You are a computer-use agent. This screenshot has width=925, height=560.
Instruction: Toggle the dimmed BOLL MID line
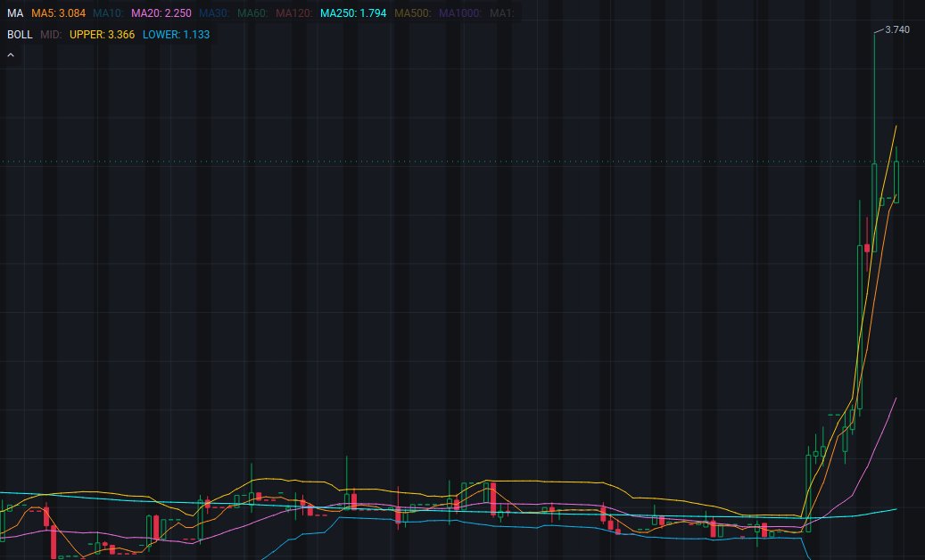click(51, 34)
